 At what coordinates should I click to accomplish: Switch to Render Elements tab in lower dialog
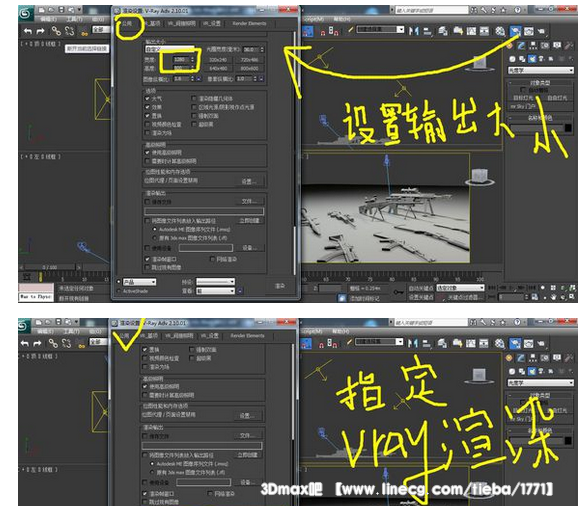pyautogui.click(x=248, y=336)
